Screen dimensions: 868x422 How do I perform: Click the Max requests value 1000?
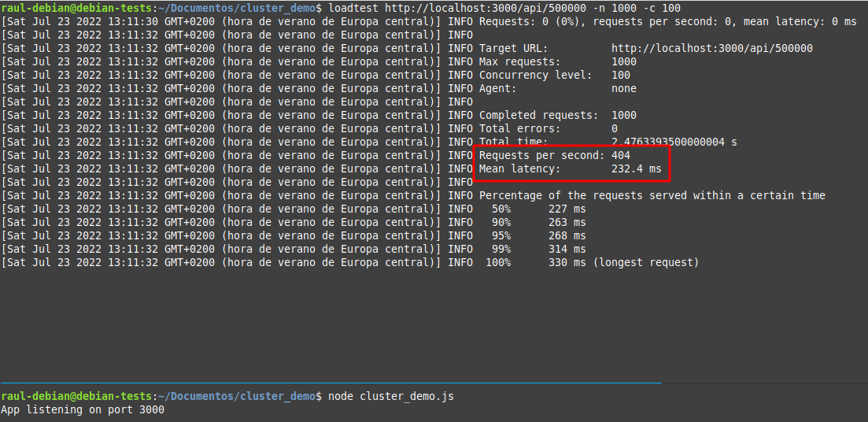coord(624,61)
